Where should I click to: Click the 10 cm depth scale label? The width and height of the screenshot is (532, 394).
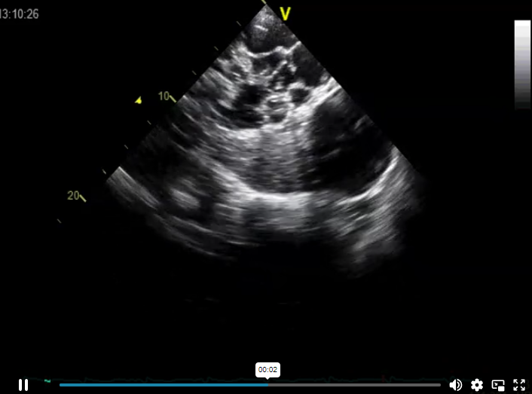(164, 96)
